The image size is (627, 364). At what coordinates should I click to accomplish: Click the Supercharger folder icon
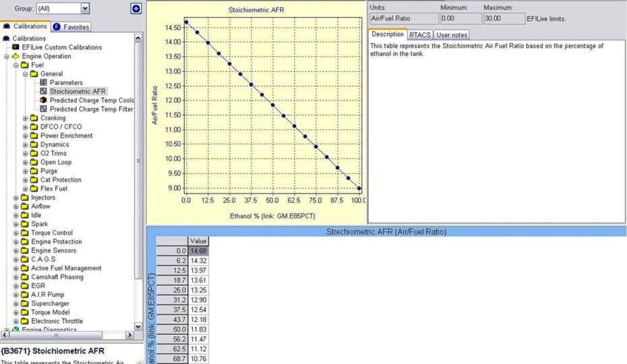coord(25,303)
